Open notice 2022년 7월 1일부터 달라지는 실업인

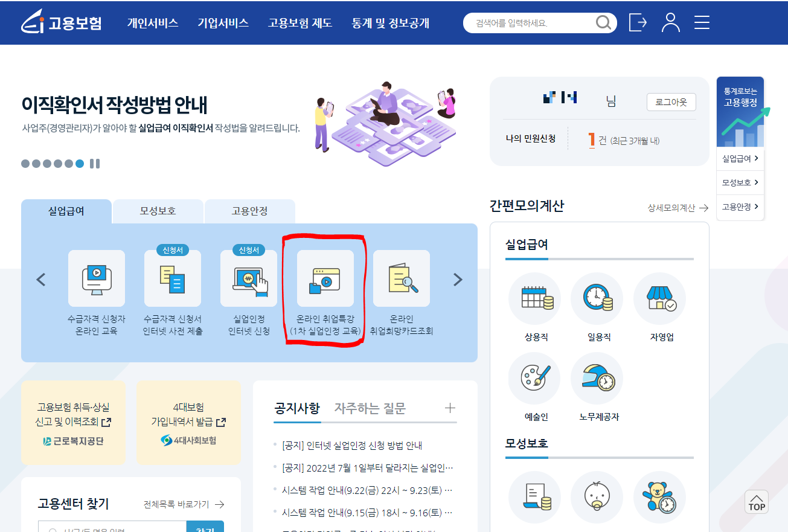click(367, 467)
